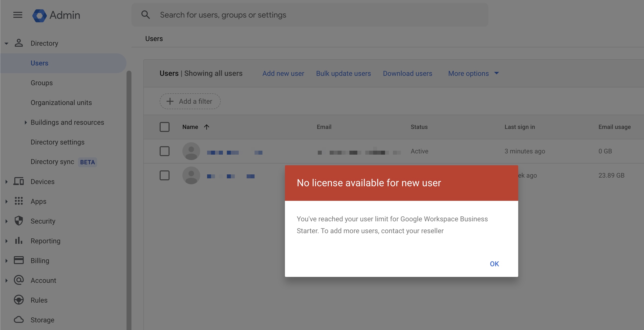The width and height of the screenshot is (644, 330).
Task: Click the blurred name in Active row
Action: 235,152
